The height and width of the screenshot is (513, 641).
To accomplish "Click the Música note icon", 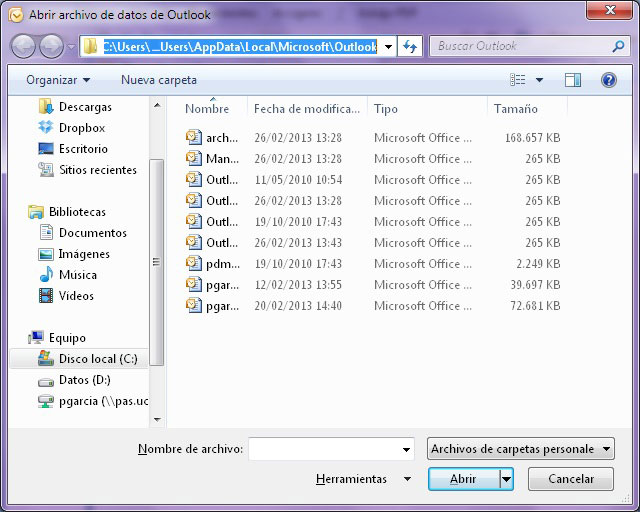I will pyautogui.click(x=46, y=274).
